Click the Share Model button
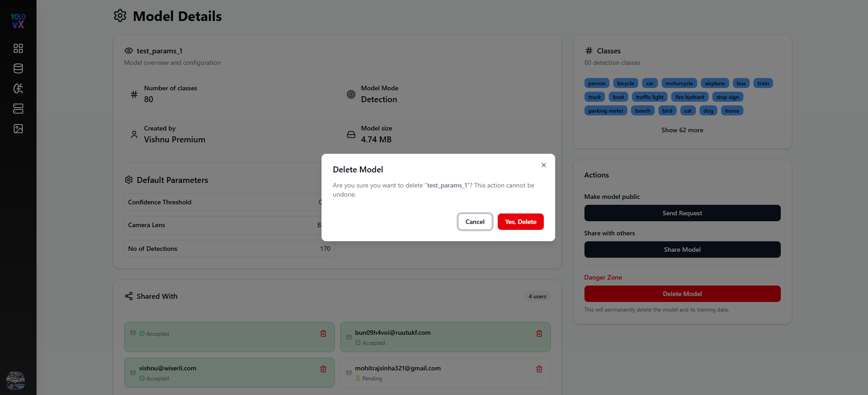This screenshot has height=395, width=868. (682, 249)
